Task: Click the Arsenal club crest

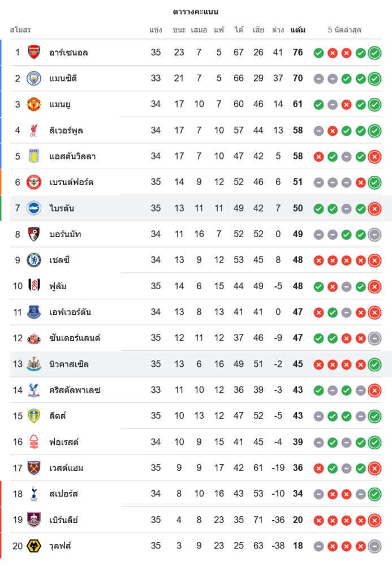Action: (x=34, y=52)
